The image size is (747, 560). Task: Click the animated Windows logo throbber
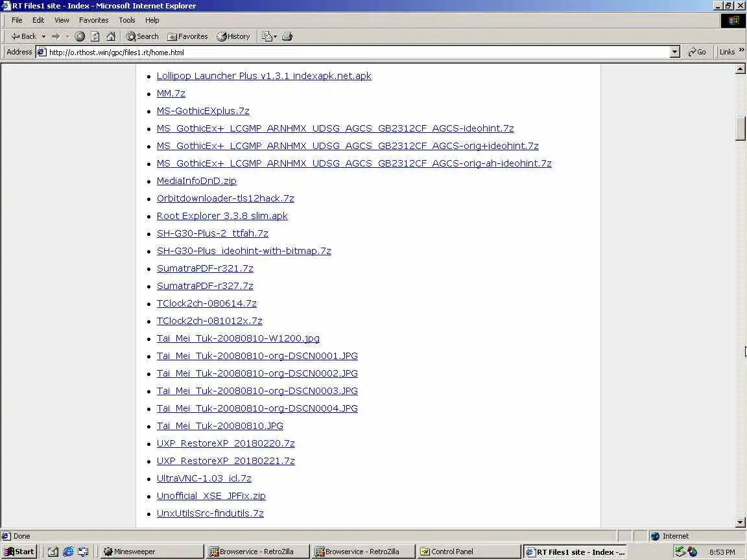(x=733, y=21)
